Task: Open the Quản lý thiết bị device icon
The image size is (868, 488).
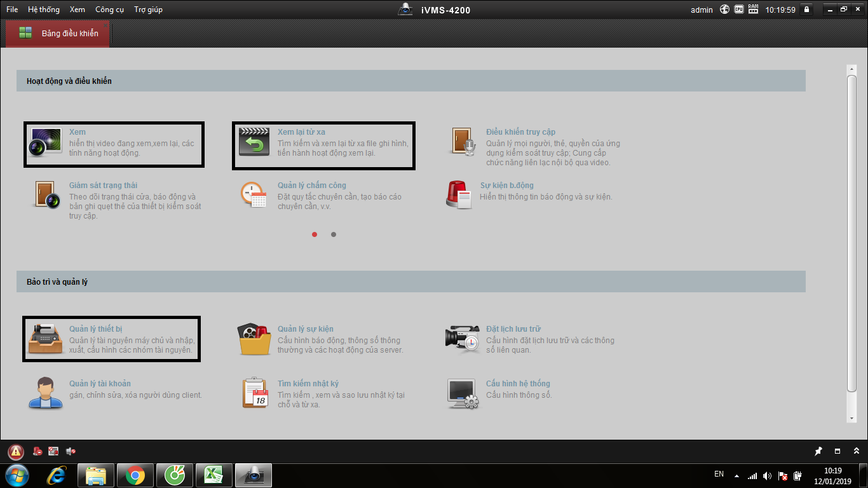Action: click(x=44, y=339)
